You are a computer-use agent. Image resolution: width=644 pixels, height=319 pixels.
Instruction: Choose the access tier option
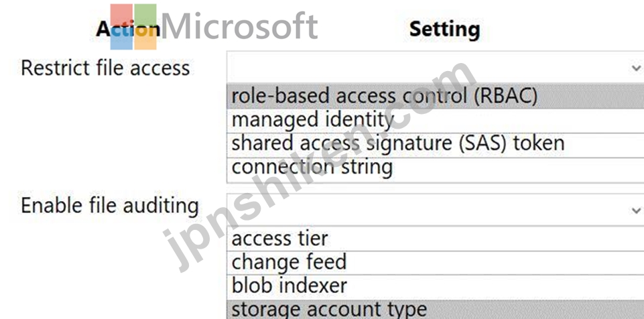[x=435, y=239]
